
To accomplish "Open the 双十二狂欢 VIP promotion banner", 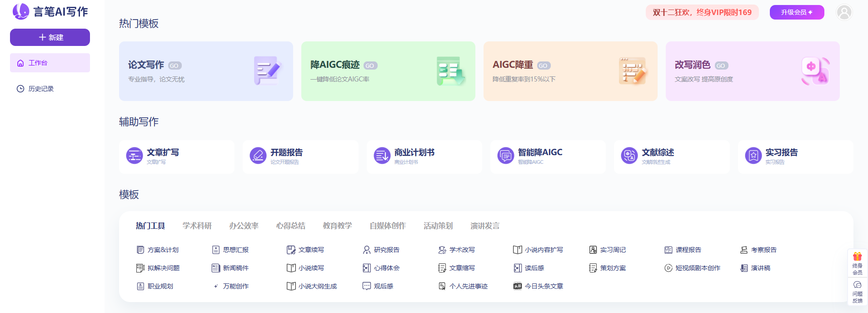I will pyautogui.click(x=702, y=12).
